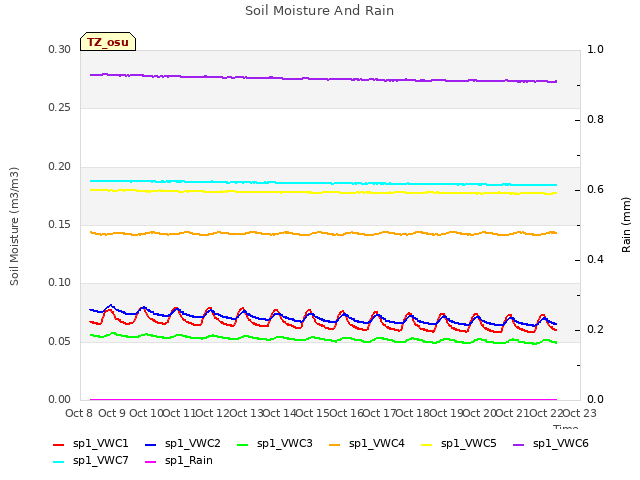Click the sp1_VWC1 legend label
Screen dimensions: 640x480
100,443
